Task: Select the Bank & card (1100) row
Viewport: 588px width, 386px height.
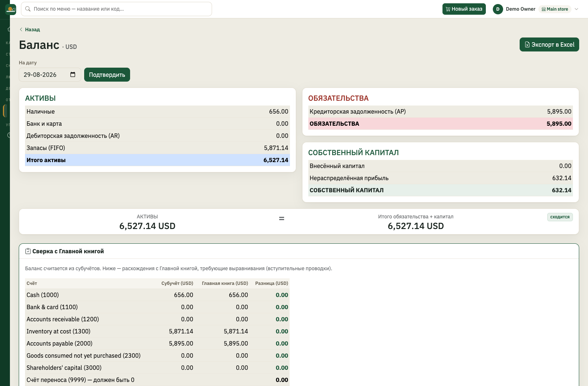Action: coord(157,307)
